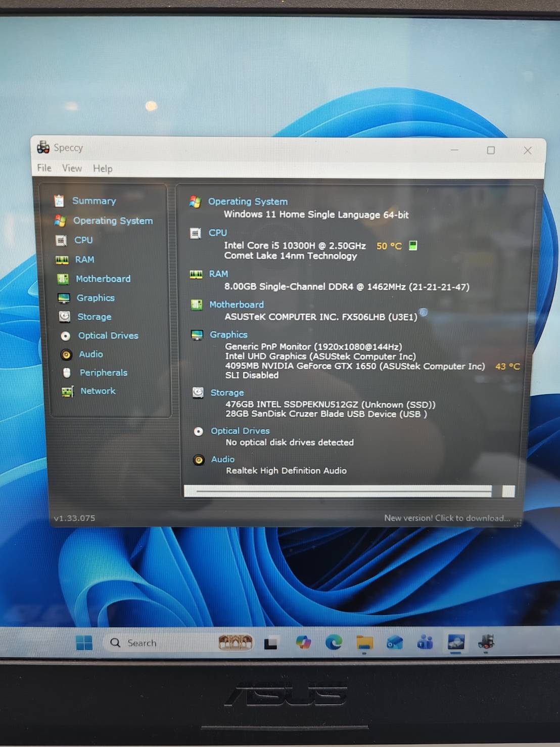Select the Storage disk icon in sidebar
This screenshot has width=560, height=747.
coord(65,317)
